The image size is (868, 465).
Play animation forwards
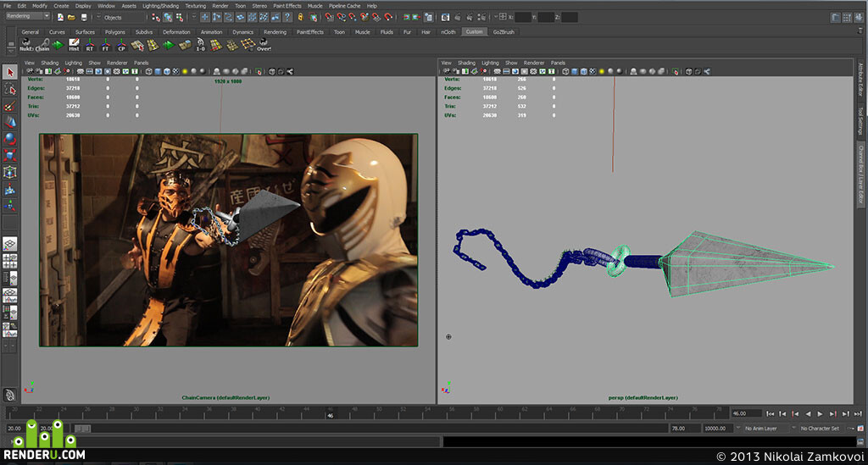[820, 413]
